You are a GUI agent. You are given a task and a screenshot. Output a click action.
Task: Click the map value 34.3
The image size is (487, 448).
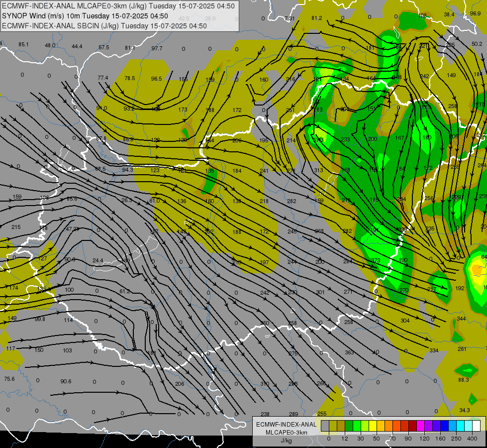[x=465, y=410]
